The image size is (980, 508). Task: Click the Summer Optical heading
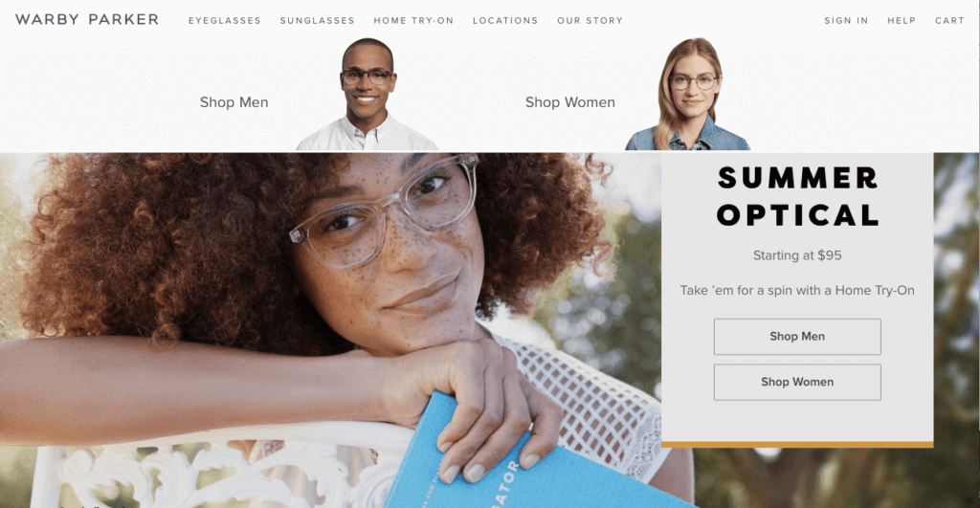(797, 196)
